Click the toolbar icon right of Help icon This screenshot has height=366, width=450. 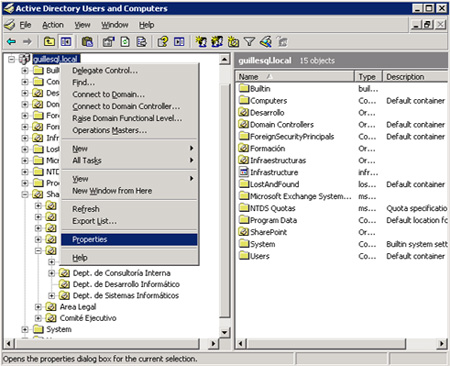[179, 42]
